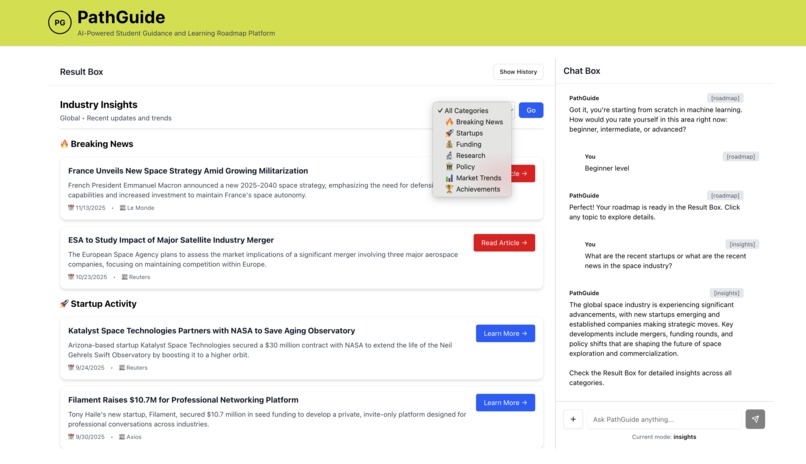Click the Beginner level chat message
This screenshot has width=806, height=464.
tap(607, 169)
